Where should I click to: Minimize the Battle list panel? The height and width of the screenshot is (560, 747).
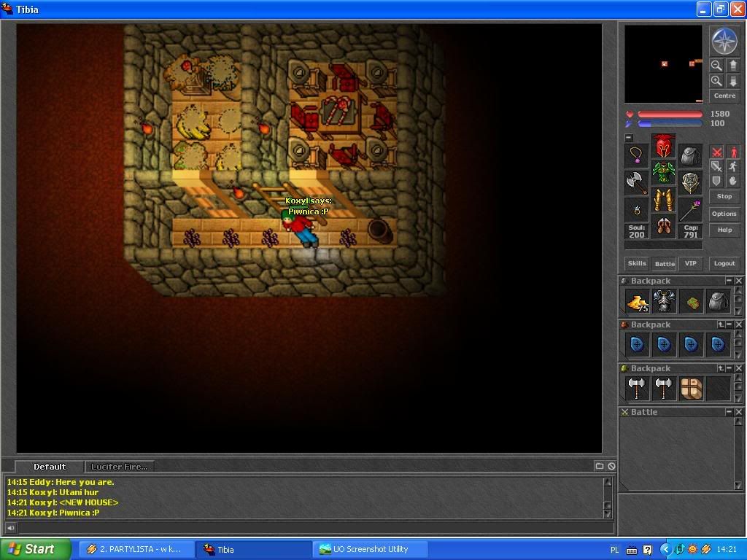pos(729,412)
